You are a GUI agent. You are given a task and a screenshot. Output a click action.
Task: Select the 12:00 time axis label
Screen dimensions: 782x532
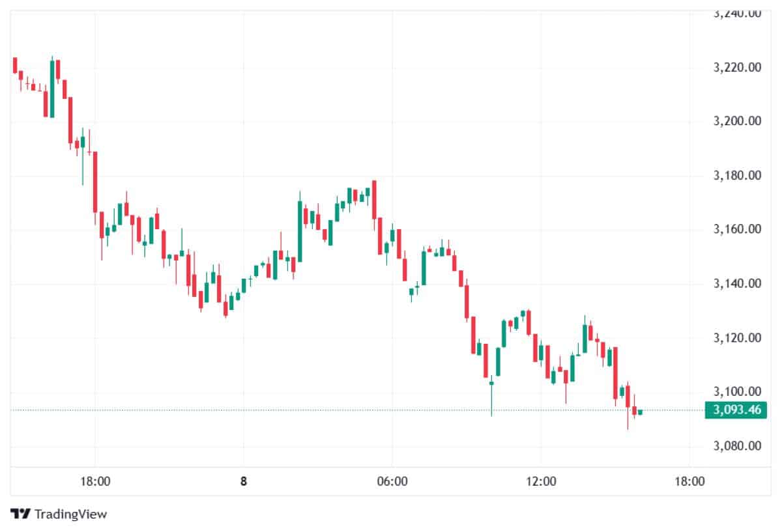[x=541, y=482]
